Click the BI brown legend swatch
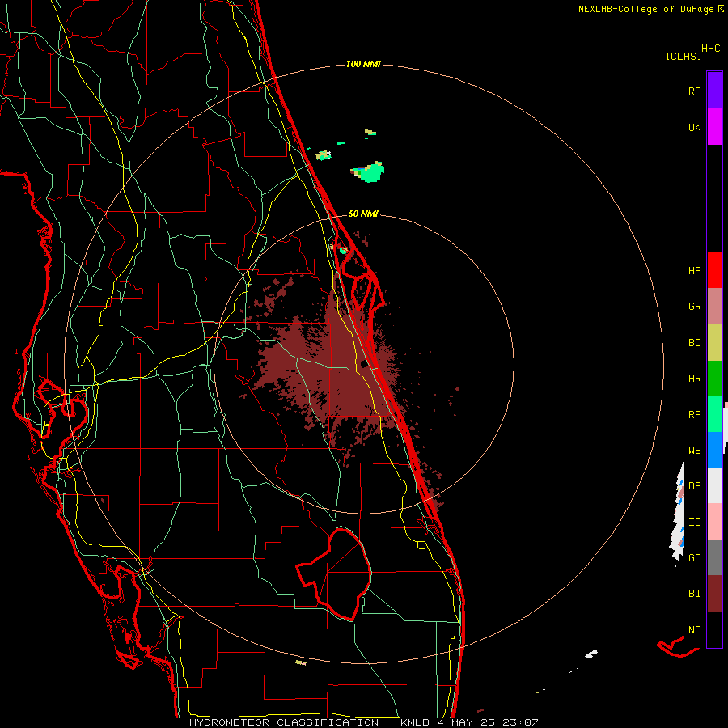728x728 pixels. point(714,594)
